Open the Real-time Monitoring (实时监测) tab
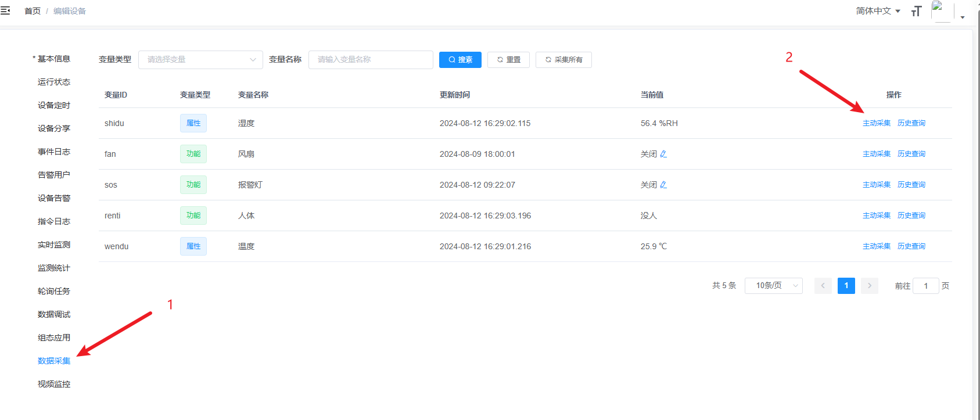The height and width of the screenshot is (420, 980). (54, 245)
